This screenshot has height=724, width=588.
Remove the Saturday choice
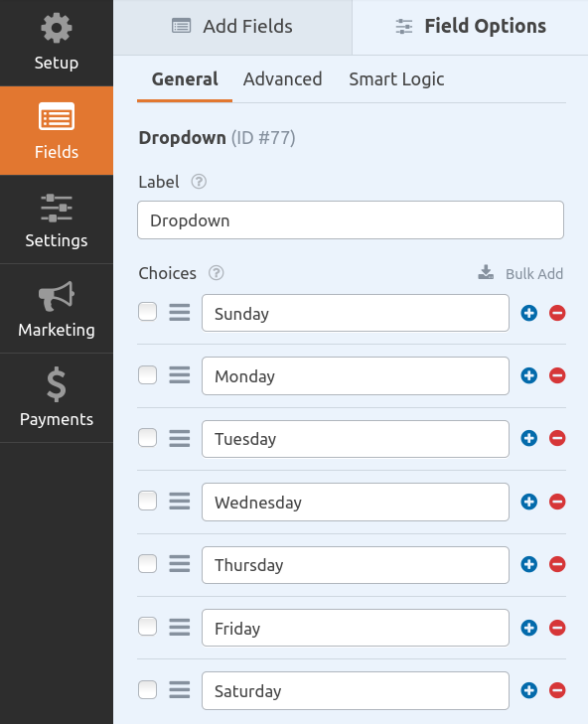coord(557,690)
